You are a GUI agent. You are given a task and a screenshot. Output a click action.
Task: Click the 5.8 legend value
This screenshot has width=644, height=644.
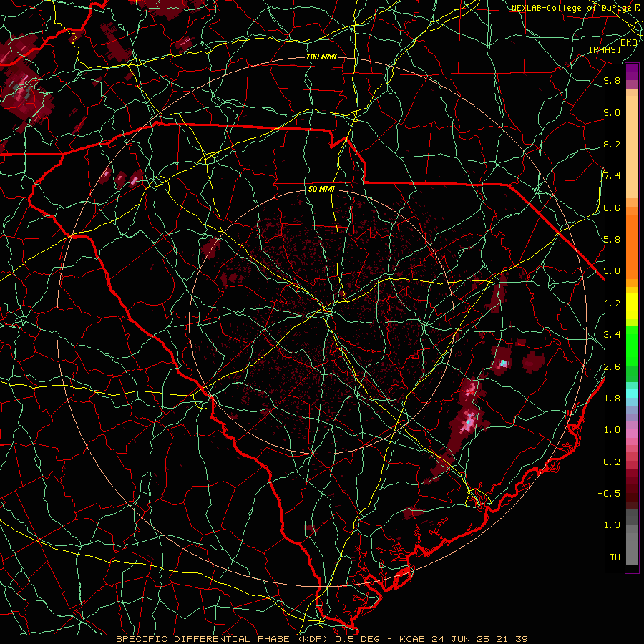[x=612, y=240]
